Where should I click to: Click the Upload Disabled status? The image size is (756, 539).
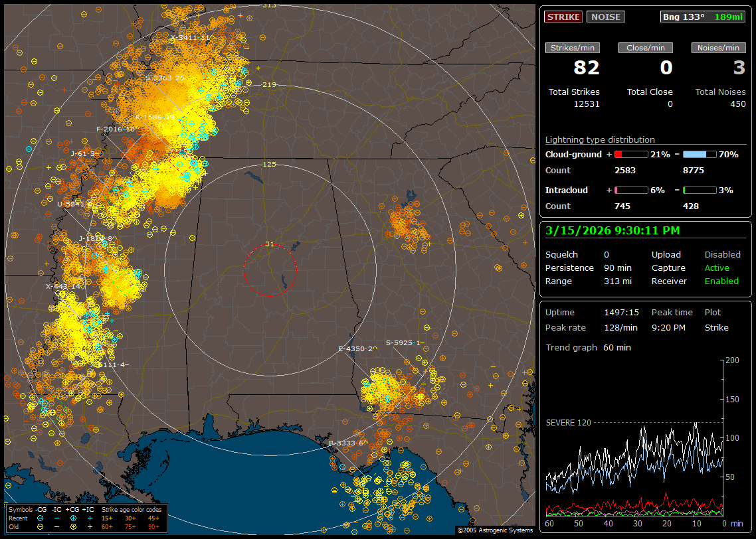tap(722, 254)
